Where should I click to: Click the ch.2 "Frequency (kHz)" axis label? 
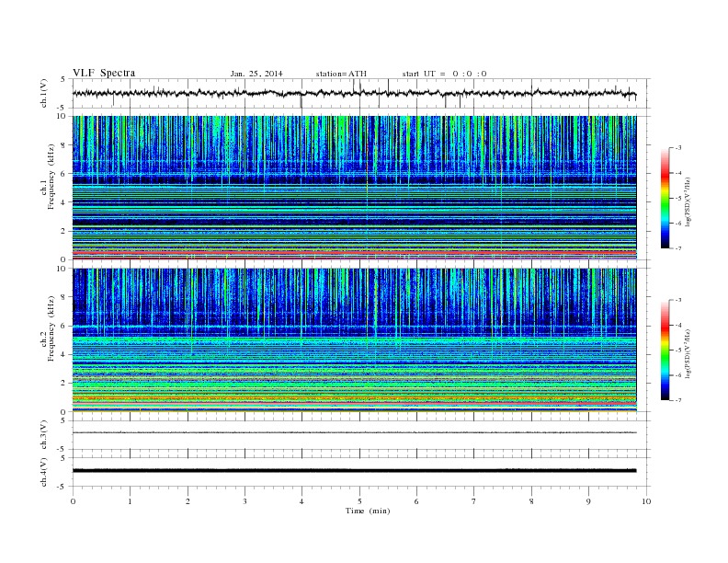[51, 328]
